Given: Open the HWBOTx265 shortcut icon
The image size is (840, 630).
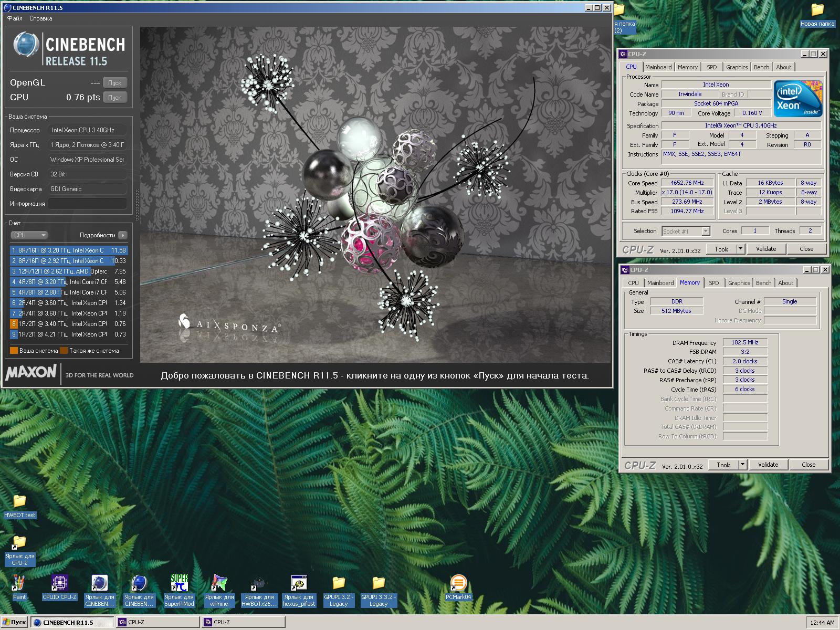Looking at the screenshot, I should pyautogui.click(x=259, y=583).
